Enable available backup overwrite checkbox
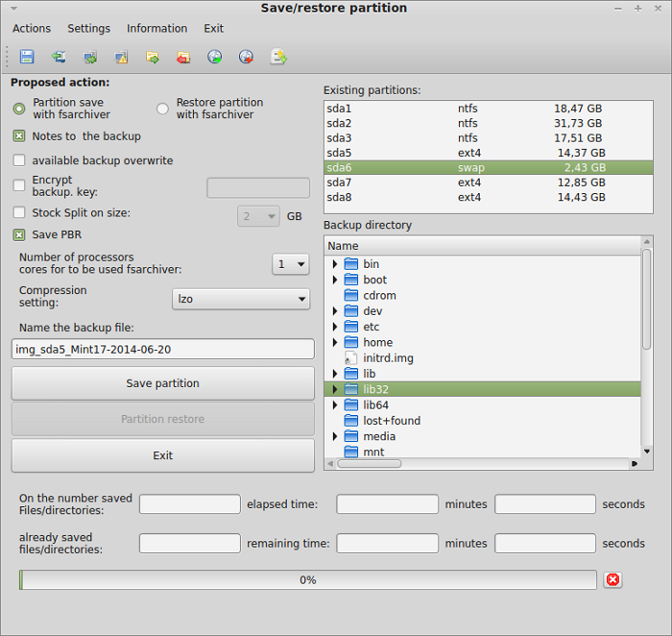The height and width of the screenshot is (636, 672). [19, 160]
